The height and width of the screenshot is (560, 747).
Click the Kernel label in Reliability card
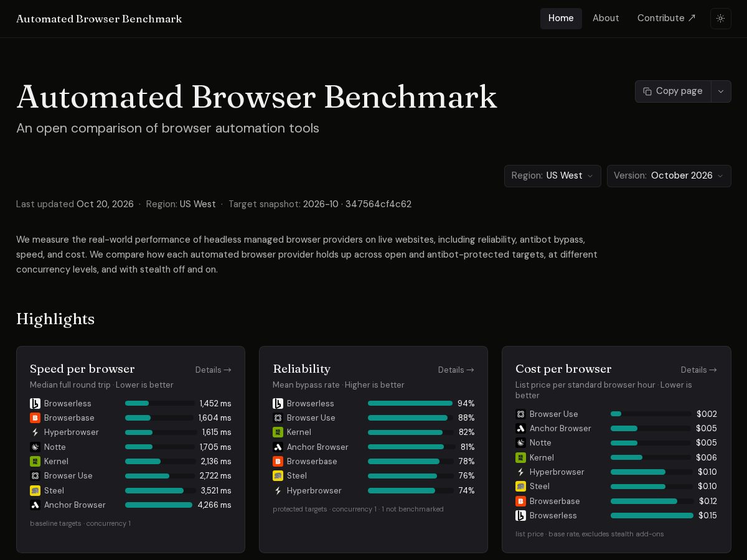coord(299,432)
